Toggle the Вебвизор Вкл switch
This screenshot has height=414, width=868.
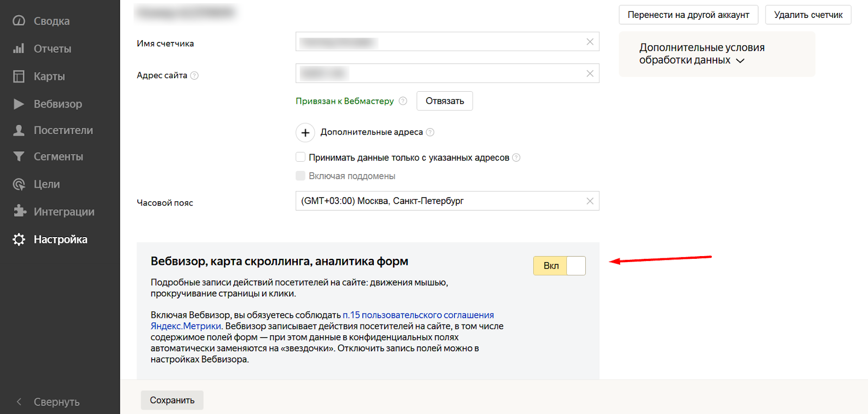tap(559, 266)
